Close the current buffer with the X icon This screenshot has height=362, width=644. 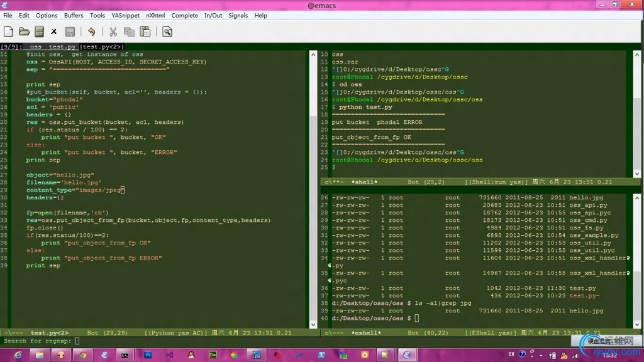click(54, 31)
